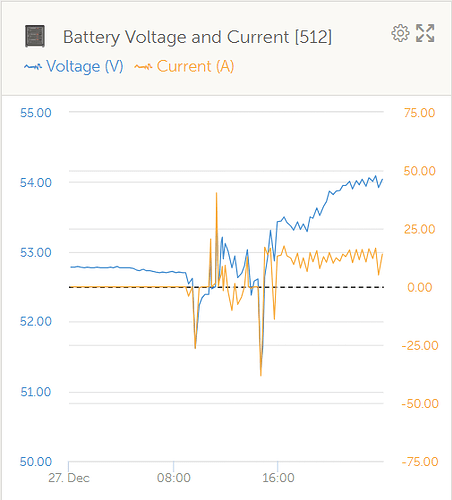The image size is (452, 500).
Task: Click the -75.00 current axis label
Action: (x=420, y=462)
